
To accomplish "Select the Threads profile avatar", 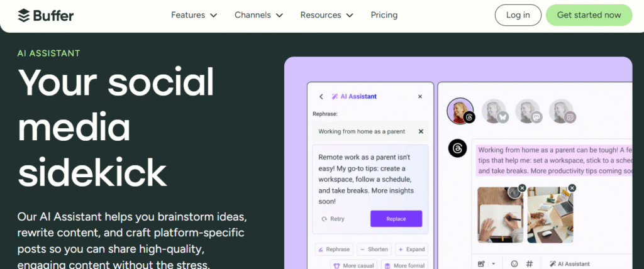I will click(460, 111).
